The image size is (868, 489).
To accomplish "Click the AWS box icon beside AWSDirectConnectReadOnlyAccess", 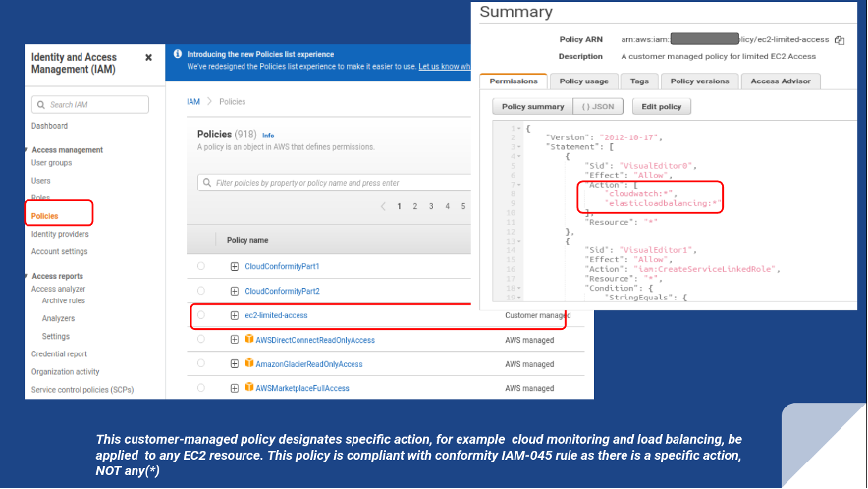I will [x=249, y=340].
